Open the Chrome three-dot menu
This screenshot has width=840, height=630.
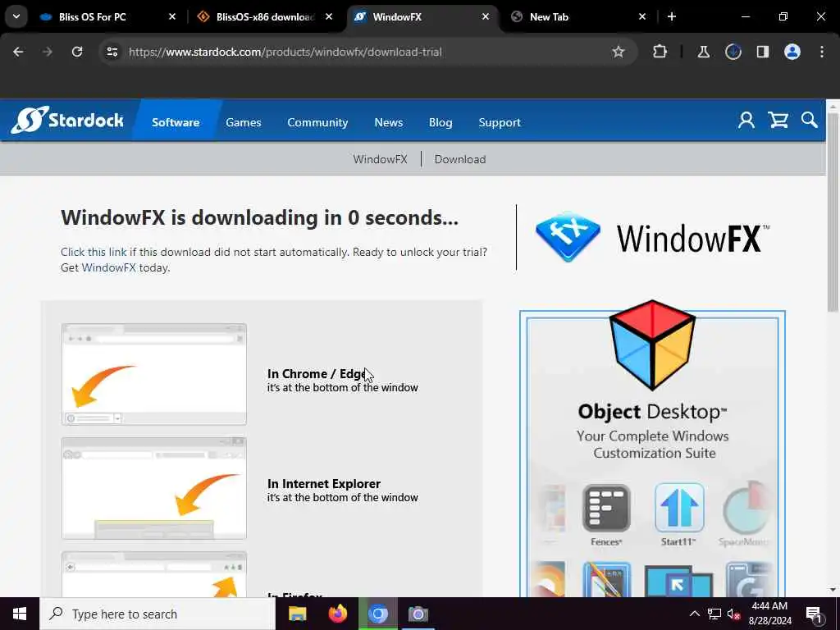pos(822,52)
